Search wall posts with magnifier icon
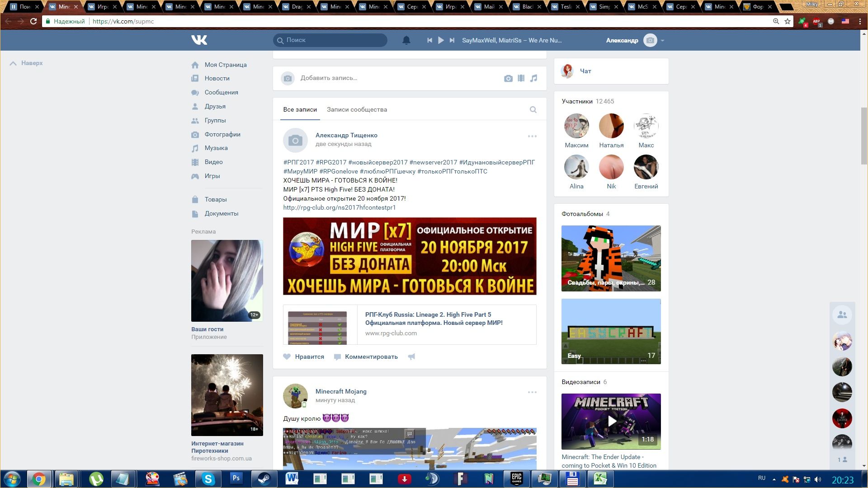The width and height of the screenshot is (868, 488). [x=533, y=110]
